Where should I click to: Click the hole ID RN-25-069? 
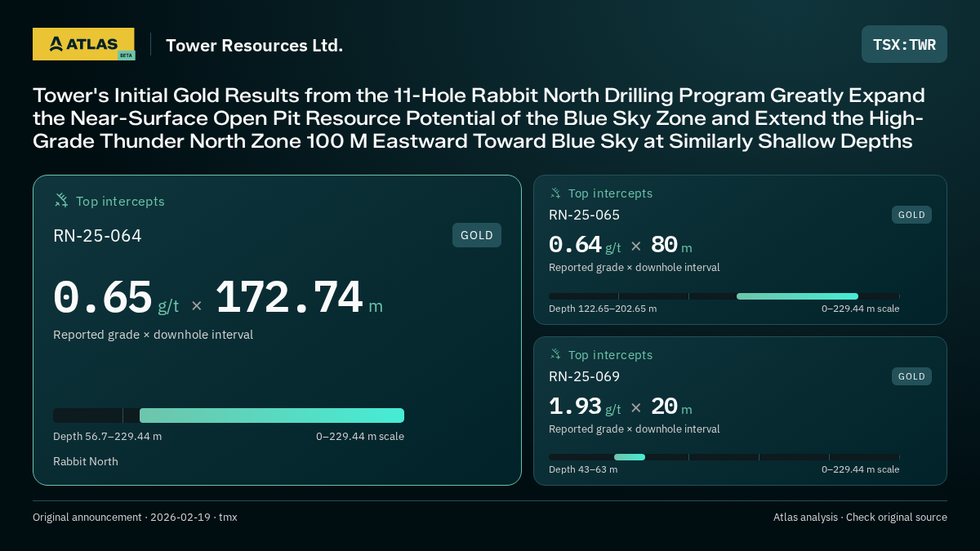coord(584,376)
